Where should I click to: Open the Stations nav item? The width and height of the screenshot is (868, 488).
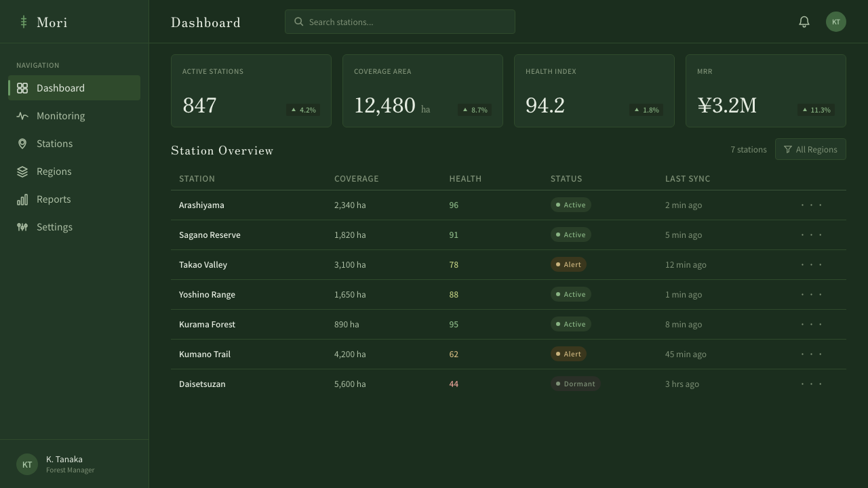pos(74,144)
